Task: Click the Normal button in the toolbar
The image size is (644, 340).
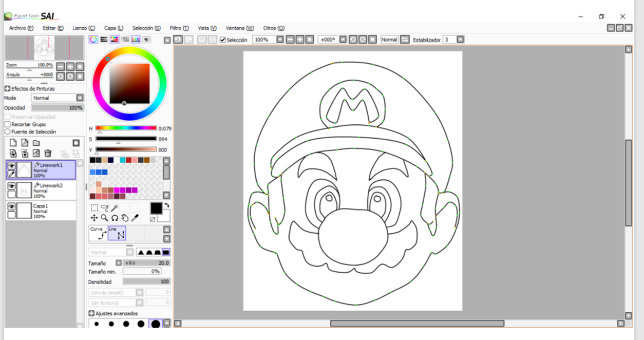Action: click(x=389, y=40)
